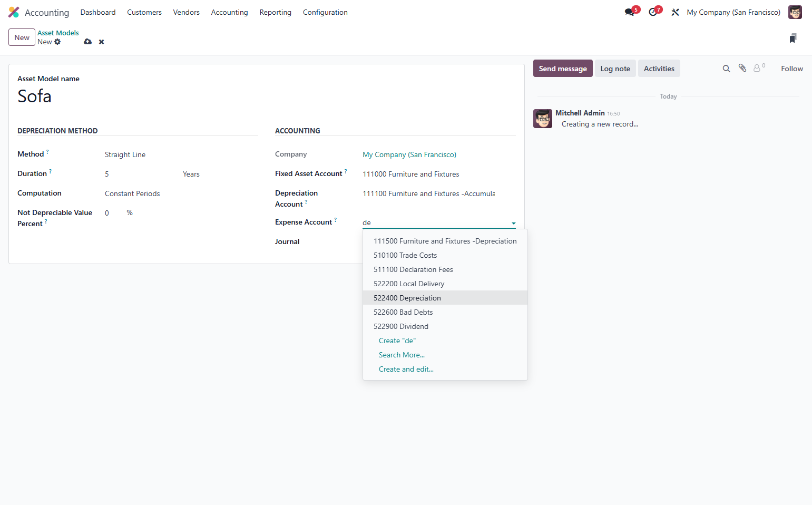Click the gear actions icon beside New
Screen dimensions: 812x505
pos(57,42)
